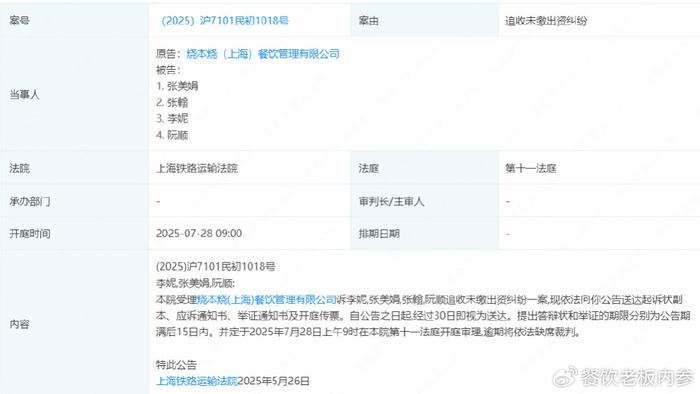Select defendant entry 2. 张翰
The image size is (700, 394).
pos(172,102)
